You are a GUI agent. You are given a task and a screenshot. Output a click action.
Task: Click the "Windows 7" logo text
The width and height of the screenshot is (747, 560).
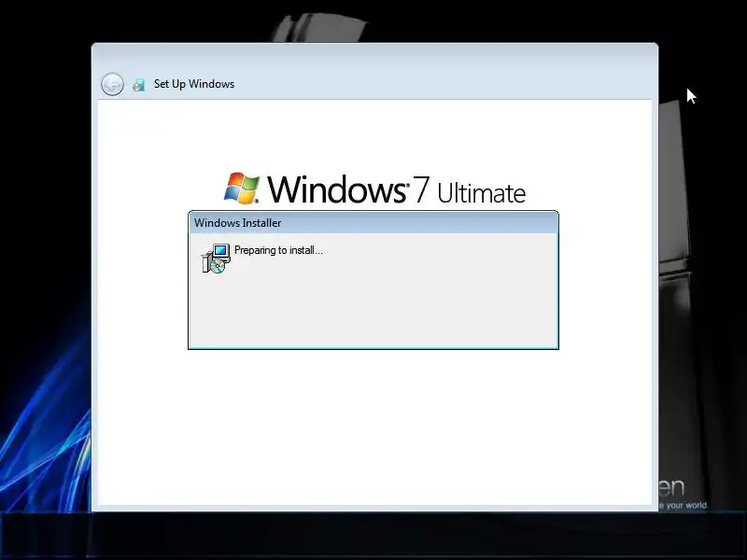(348, 189)
